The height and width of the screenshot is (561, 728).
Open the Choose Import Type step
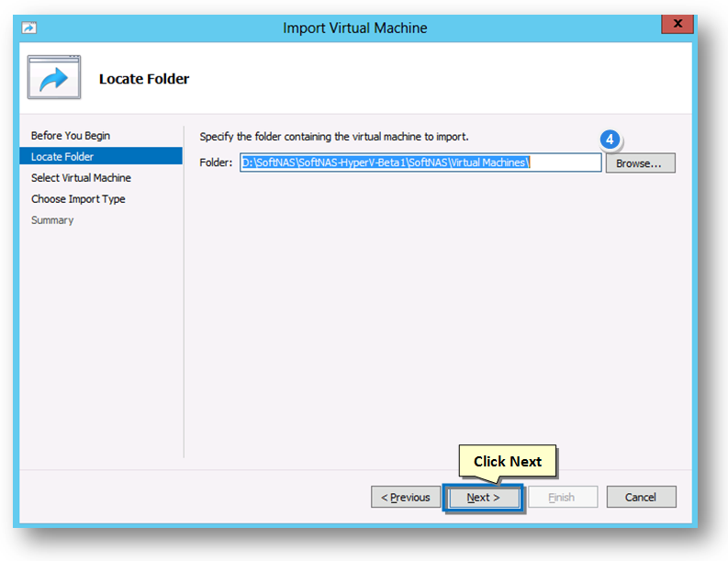(x=78, y=199)
